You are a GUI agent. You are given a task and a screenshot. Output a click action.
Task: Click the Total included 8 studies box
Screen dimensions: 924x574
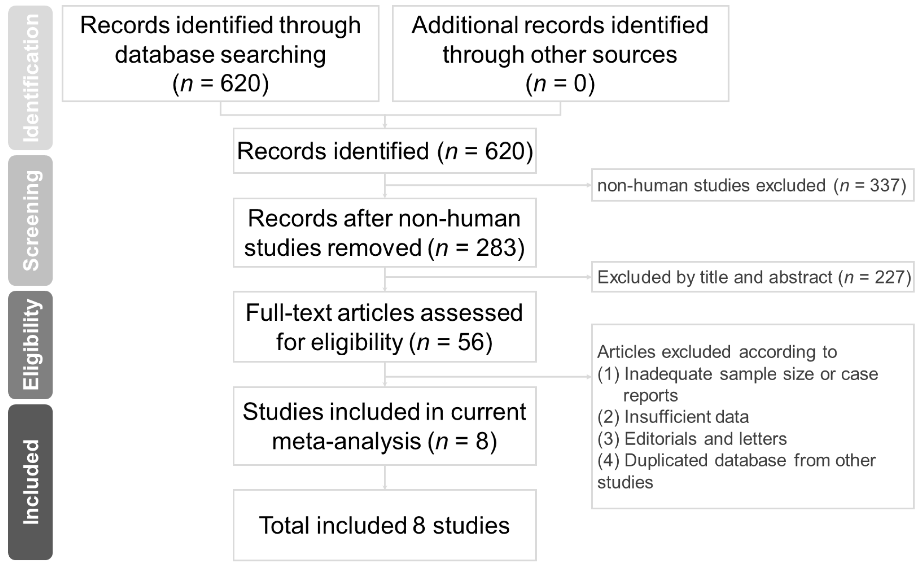click(x=385, y=525)
